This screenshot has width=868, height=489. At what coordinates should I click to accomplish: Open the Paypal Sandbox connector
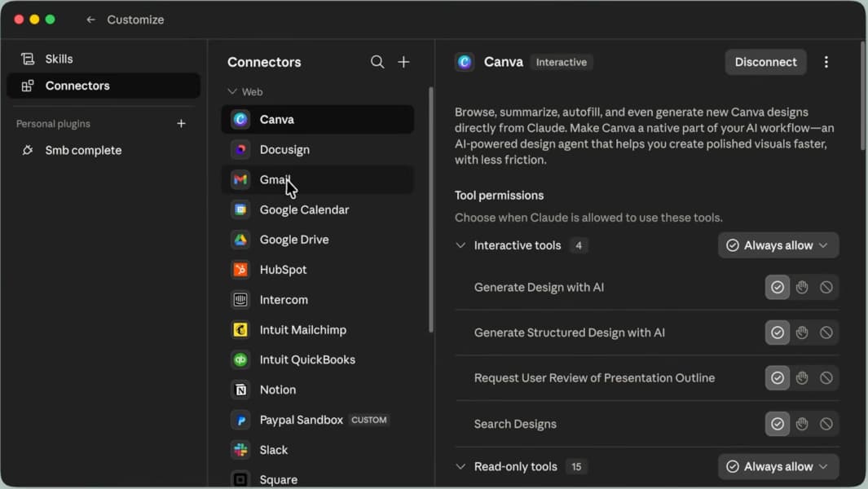[x=318, y=420]
